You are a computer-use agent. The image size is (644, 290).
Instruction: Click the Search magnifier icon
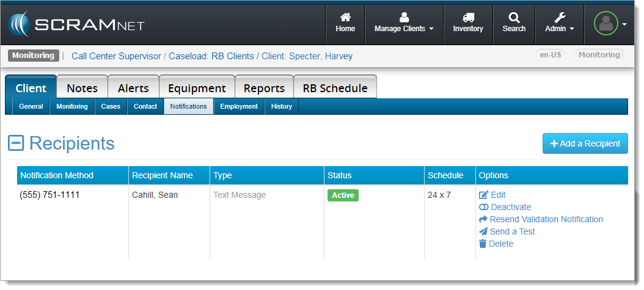pos(514,18)
